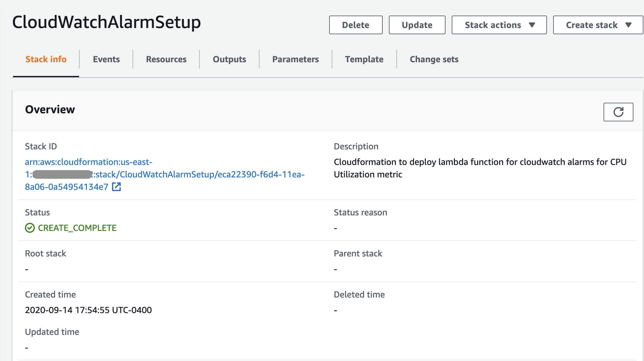
Task: View the Outputs tab
Action: pyautogui.click(x=229, y=59)
